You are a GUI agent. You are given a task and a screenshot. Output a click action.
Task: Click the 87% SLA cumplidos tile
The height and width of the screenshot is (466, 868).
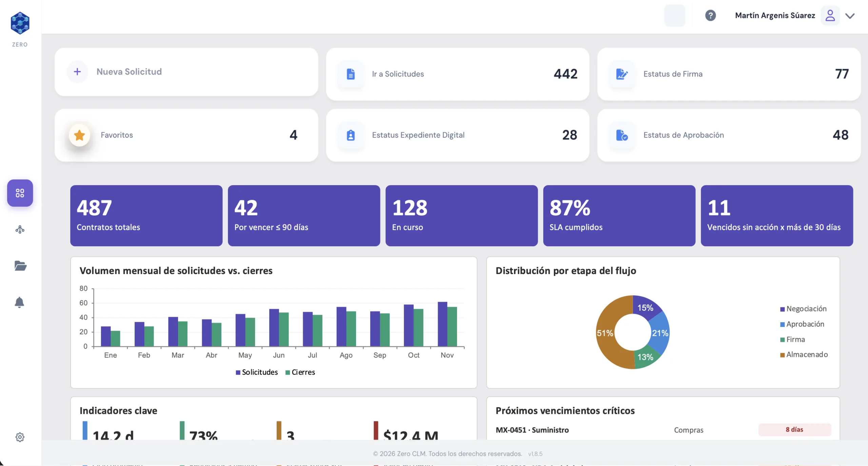(619, 215)
